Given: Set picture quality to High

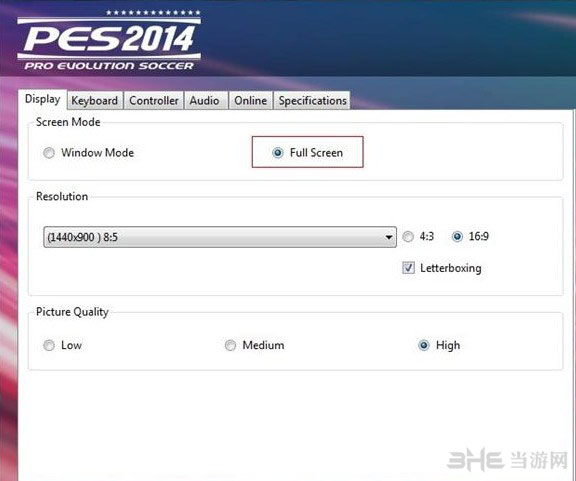Looking at the screenshot, I should [424, 345].
